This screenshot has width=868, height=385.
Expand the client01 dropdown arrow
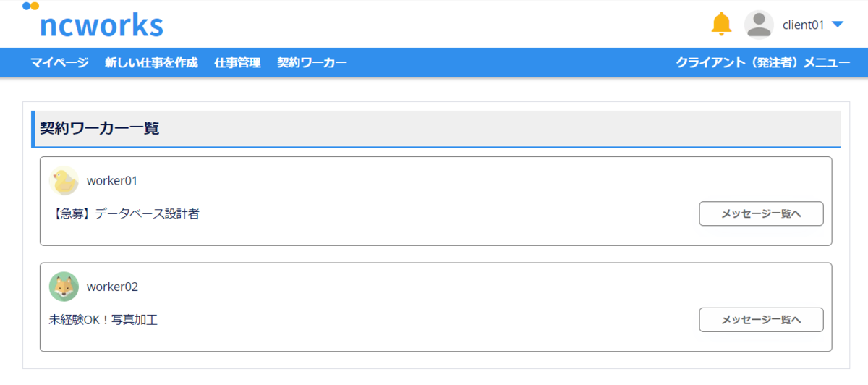point(838,25)
